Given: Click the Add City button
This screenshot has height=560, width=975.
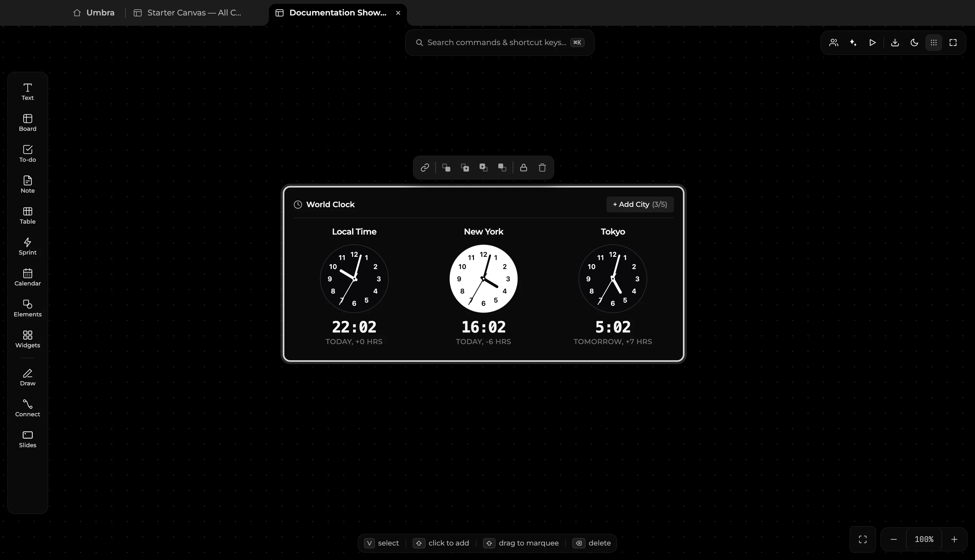Looking at the screenshot, I should [x=640, y=204].
